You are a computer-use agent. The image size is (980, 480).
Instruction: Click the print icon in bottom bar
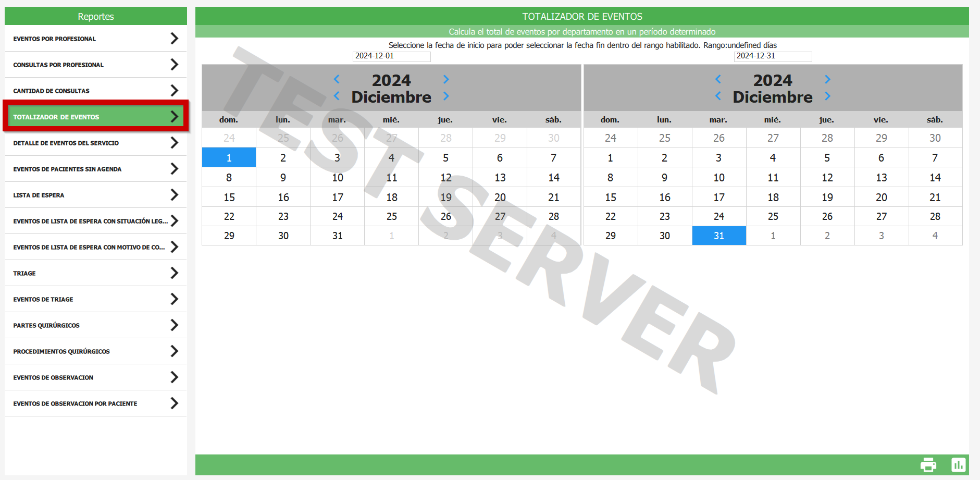(928, 464)
